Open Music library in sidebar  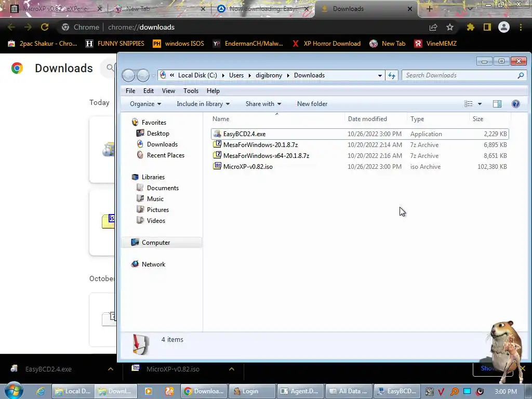155,199
